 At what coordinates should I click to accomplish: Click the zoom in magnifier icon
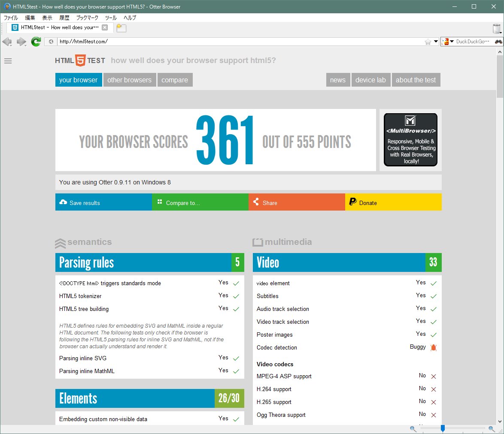click(492, 428)
